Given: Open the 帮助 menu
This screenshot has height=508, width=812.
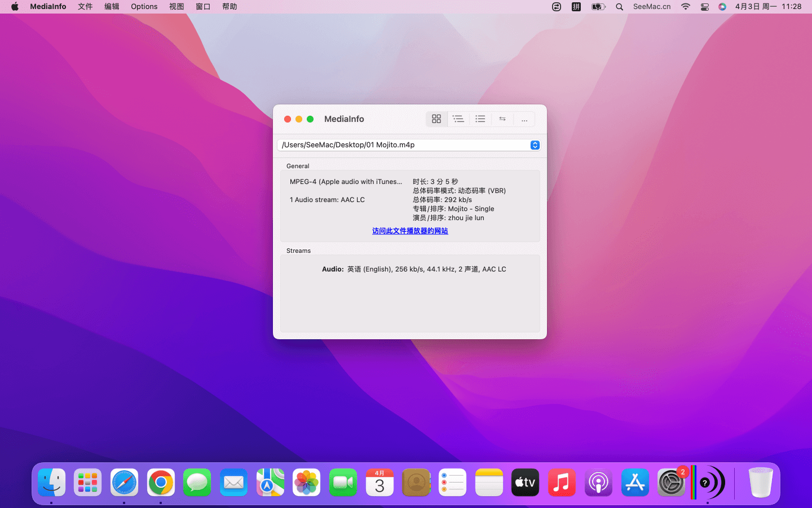Looking at the screenshot, I should [230, 7].
